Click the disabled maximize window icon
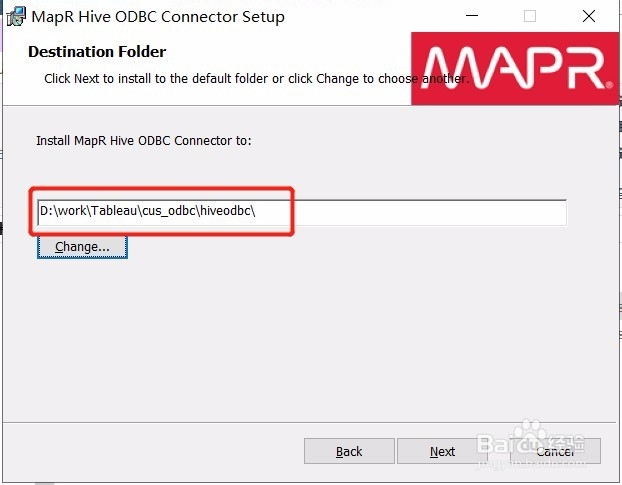 [x=530, y=16]
